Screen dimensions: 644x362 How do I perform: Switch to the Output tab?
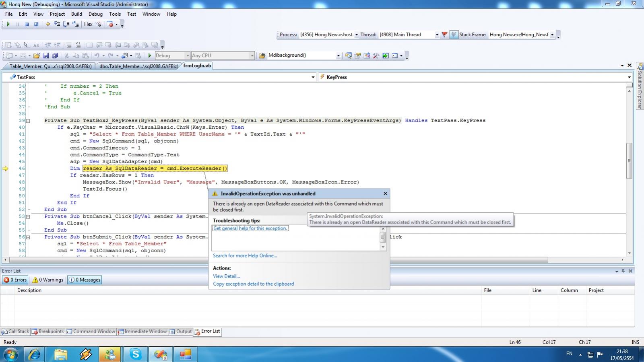[x=180, y=331]
